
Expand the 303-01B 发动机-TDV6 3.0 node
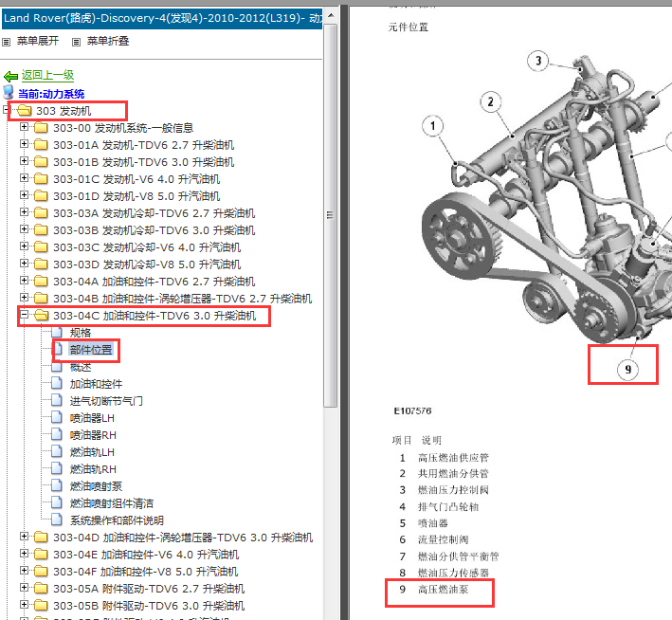pyautogui.click(x=24, y=161)
